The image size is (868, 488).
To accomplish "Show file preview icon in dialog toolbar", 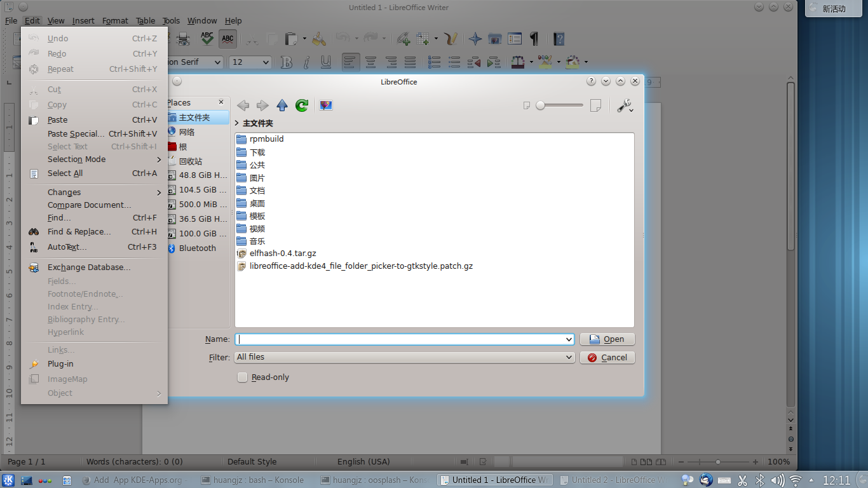I will [326, 105].
